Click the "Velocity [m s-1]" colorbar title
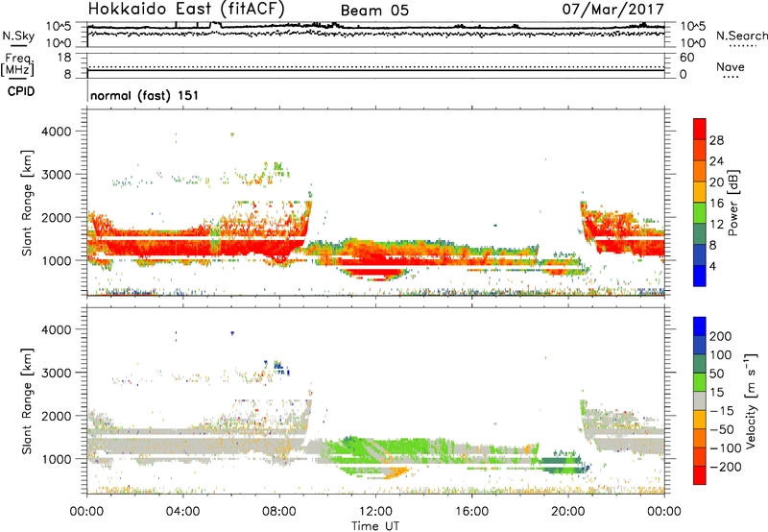This screenshot has width=768, height=532. click(751, 400)
